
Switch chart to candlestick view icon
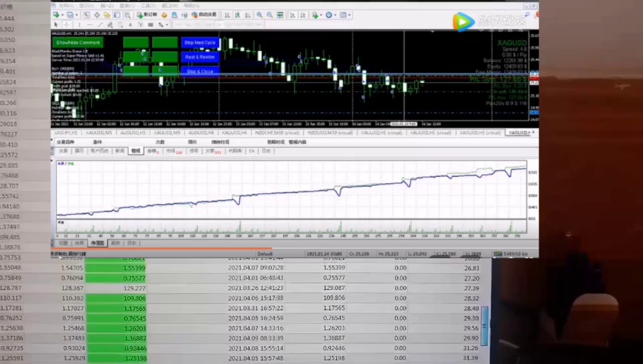tap(236, 14)
